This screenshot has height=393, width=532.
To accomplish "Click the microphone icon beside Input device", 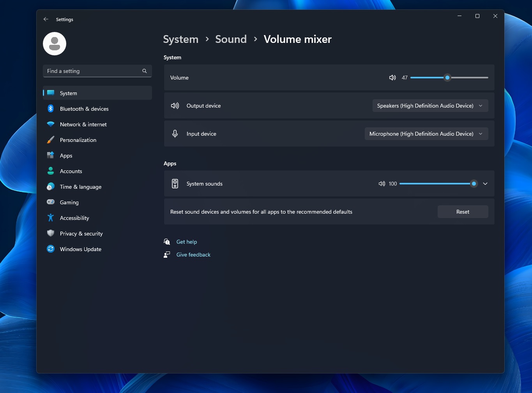I will (x=175, y=133).
